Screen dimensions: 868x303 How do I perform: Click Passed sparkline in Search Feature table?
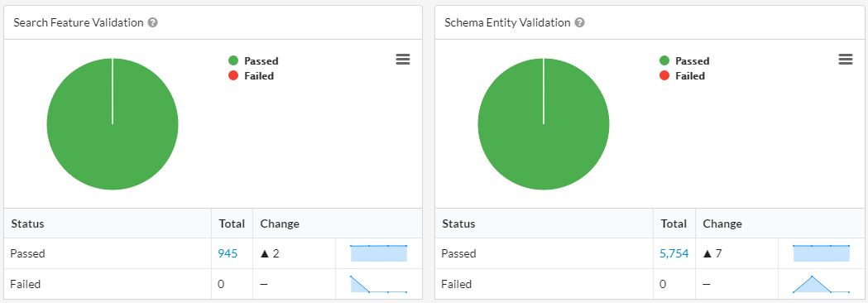click(x=379, y=253)
